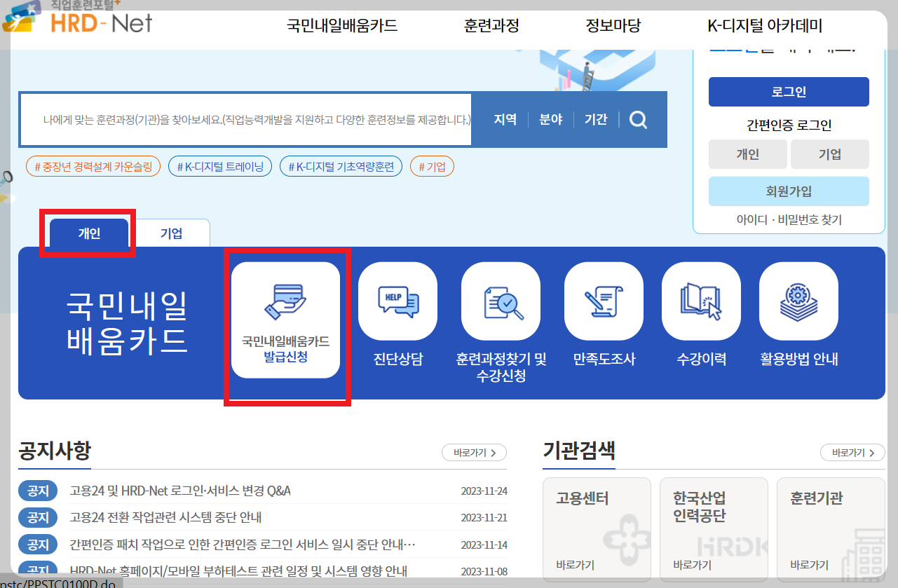Open the 활용방법 안내 gear icon
898x588 pixels.
[798, 301]
